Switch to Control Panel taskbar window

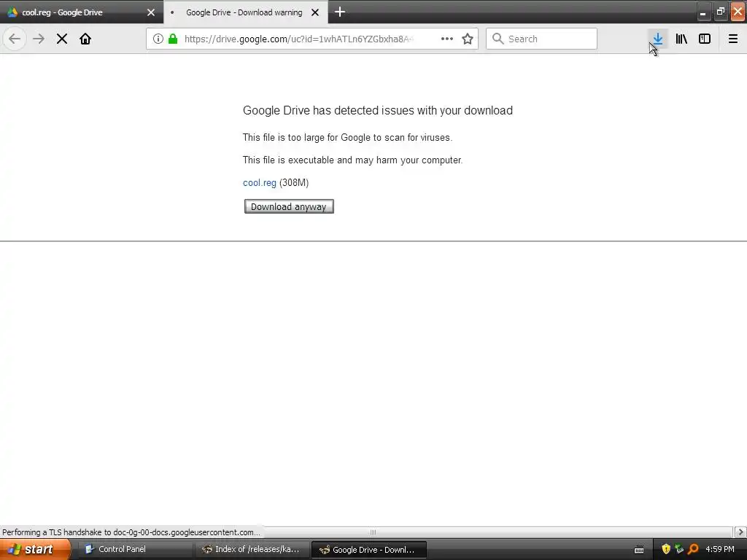pyautogui.click(x=133, y=550)
